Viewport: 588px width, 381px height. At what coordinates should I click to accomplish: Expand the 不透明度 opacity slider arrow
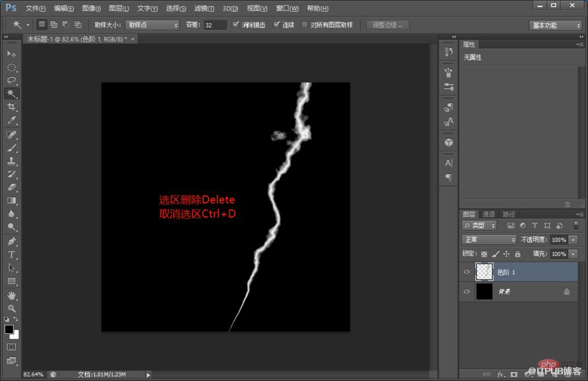(573, 240)
